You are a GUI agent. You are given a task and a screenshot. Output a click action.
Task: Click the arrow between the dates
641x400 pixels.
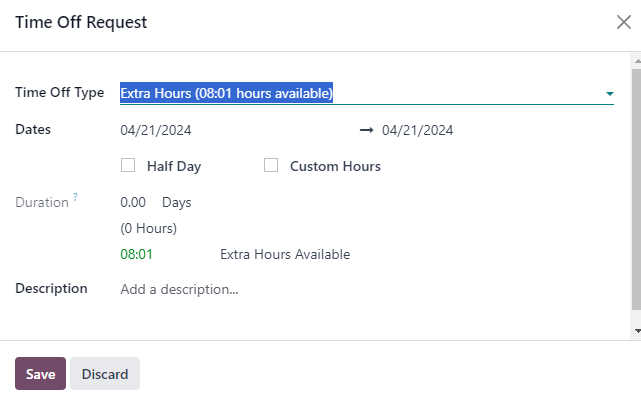point(366,130)
